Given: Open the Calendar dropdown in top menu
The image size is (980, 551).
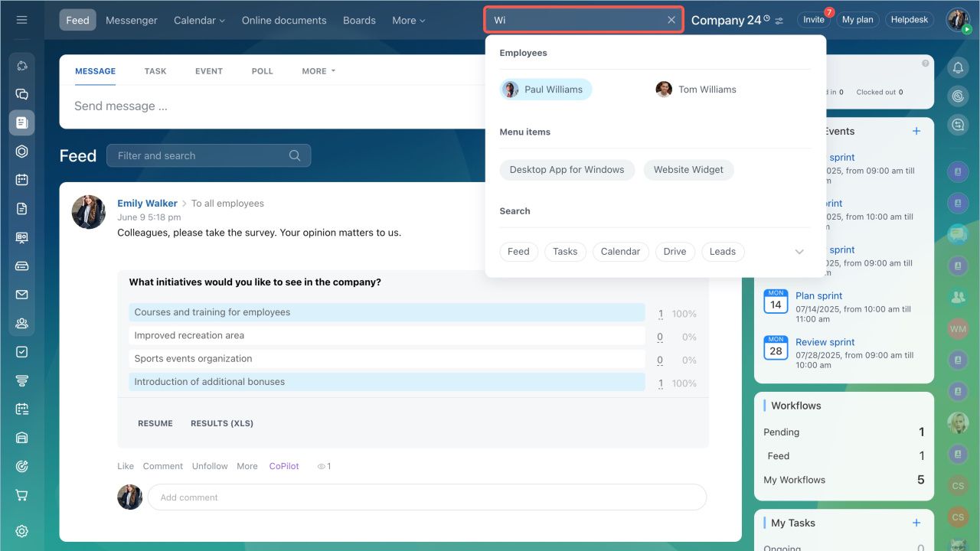Looking at the screenshot, I should tap(199, 21).
